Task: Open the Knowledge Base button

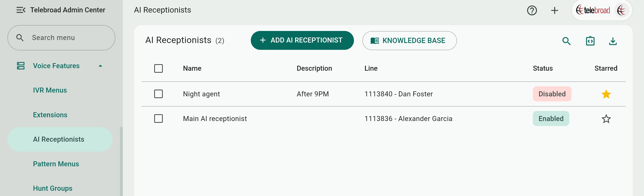Action: pyautogui.click(x=409, y=41)
